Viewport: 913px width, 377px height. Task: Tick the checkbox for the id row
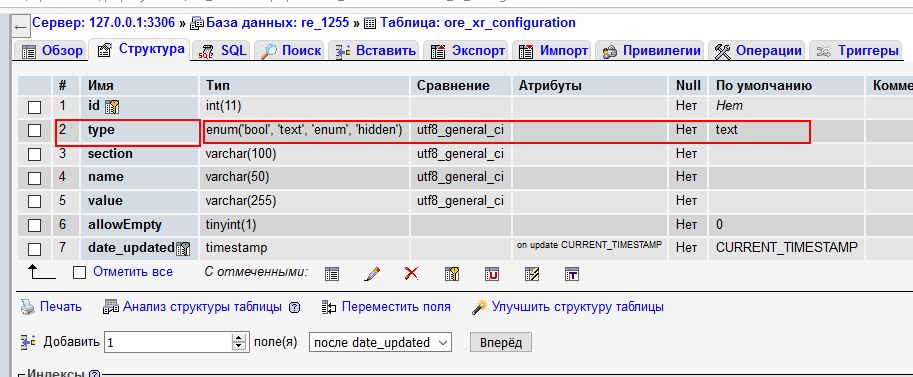[35, 107]
